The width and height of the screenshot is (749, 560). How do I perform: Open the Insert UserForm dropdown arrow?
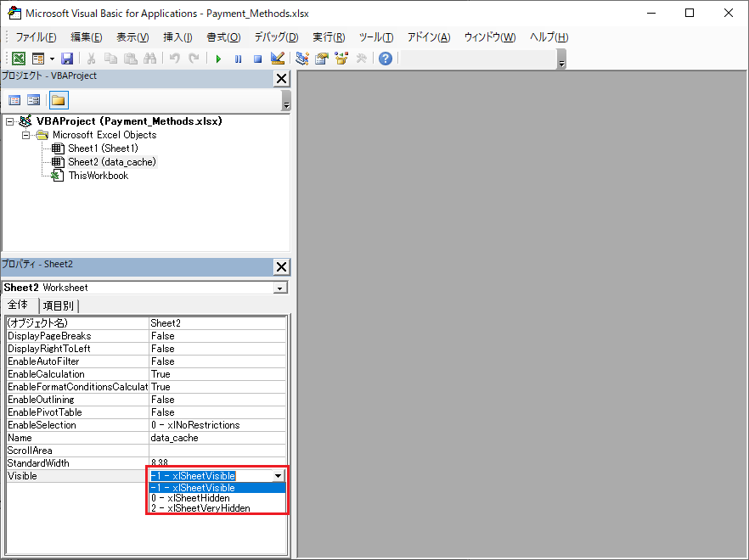click(x=52, y=59)
